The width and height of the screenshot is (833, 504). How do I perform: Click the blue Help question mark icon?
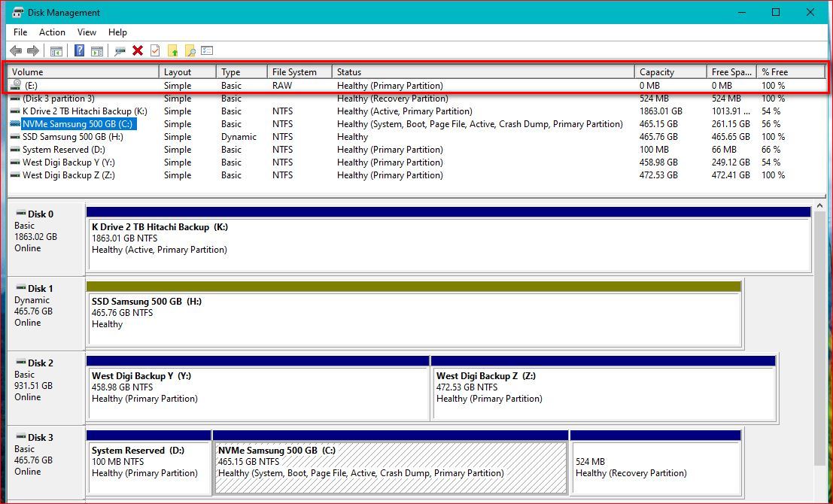pyautogui.click(x=79, y=51)
